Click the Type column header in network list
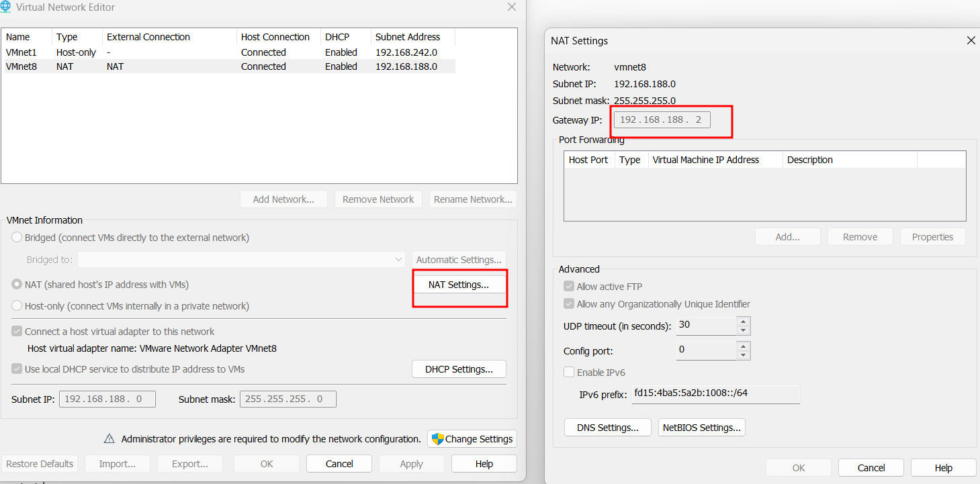 pyautogui.click(x=77, y=37)
